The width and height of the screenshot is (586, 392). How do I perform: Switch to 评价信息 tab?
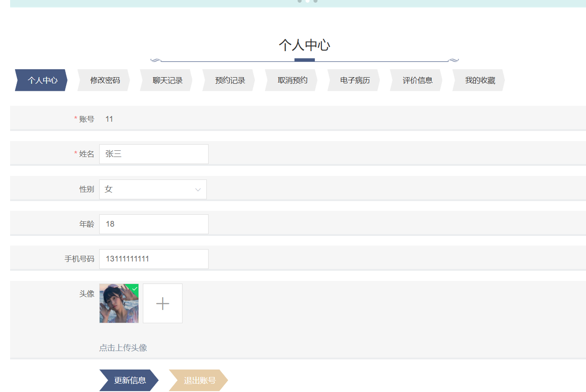point(417,80)
